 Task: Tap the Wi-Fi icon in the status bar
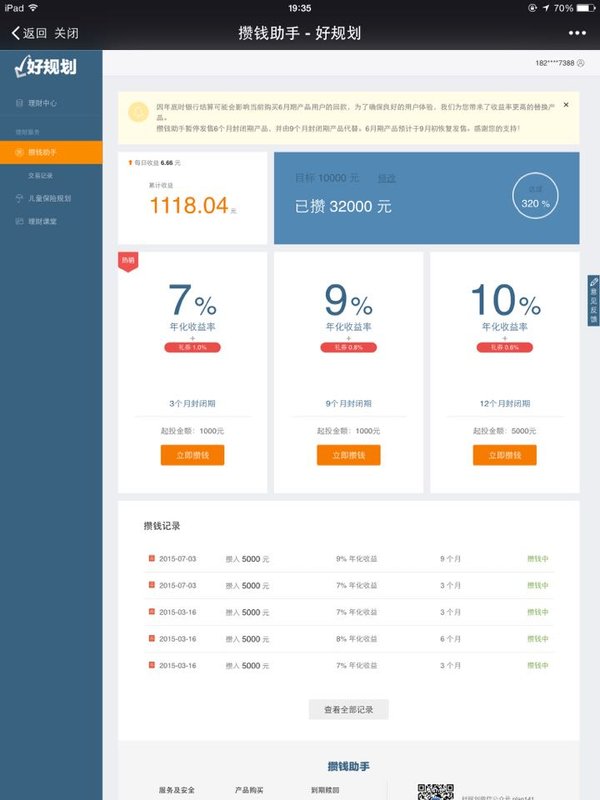pyautogui.click(x=33, y=8)
